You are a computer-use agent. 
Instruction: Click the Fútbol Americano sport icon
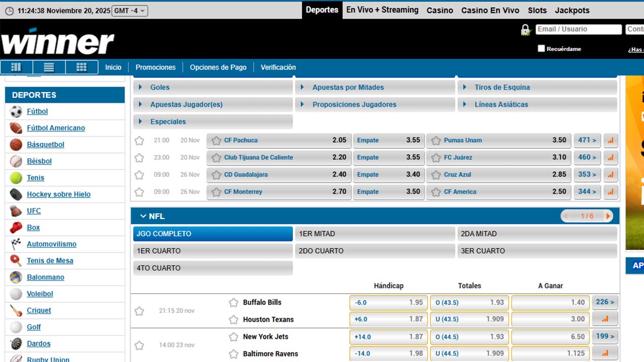pyautogui.click(x=16, y=128)
